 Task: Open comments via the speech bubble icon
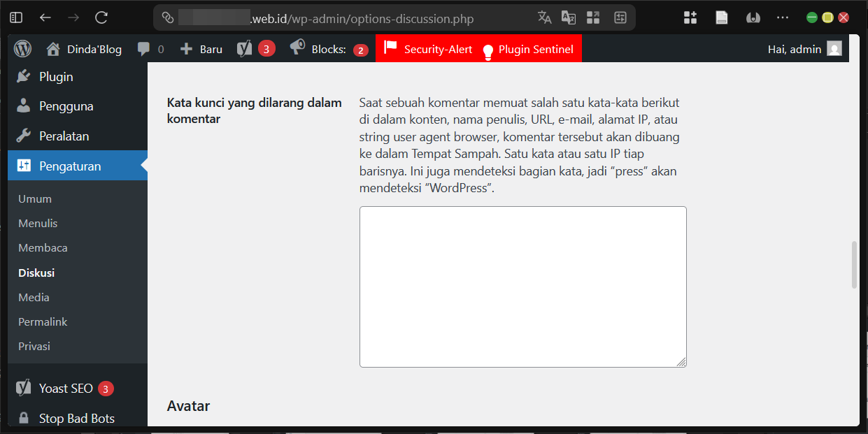coord(145,48)
